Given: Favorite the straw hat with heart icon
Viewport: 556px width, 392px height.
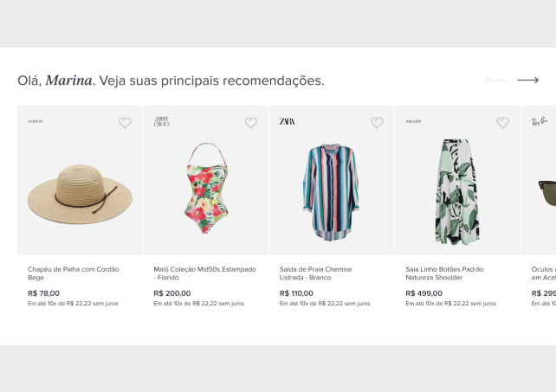Looking at the screenshot, I should point(125,123).
